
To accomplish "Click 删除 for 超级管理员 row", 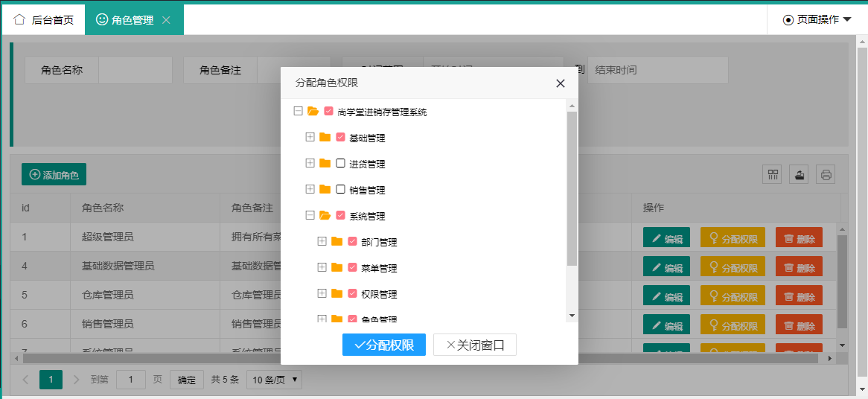I will tap(799, 239).
